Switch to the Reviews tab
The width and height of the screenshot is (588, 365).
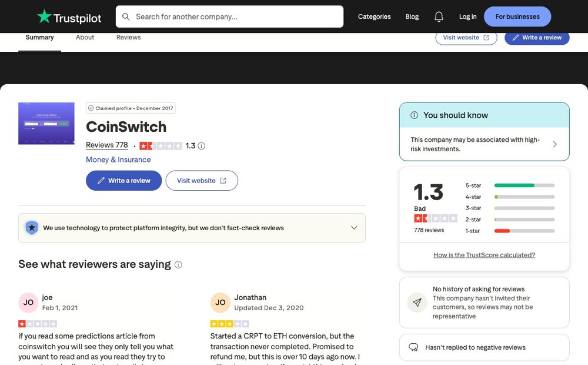pyautogui.click(x=128, y=38)
